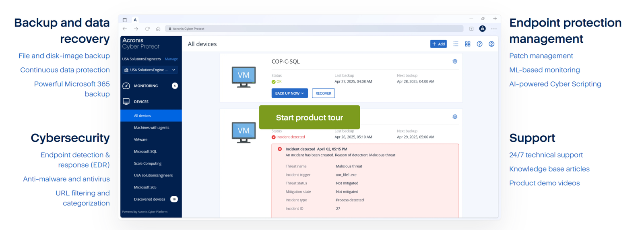Click AI-powered Cyber Scripting link

tap(555, 84)
